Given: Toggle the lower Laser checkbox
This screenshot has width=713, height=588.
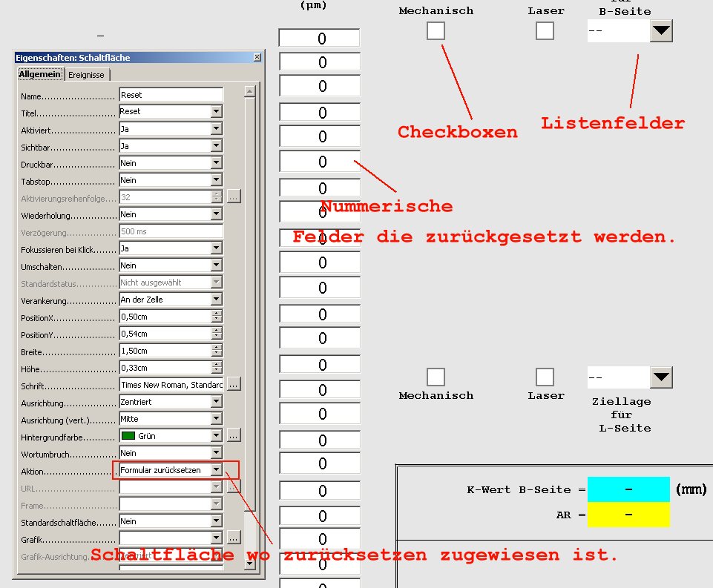Looking at the screenshot, I should [x=545, y=377].
